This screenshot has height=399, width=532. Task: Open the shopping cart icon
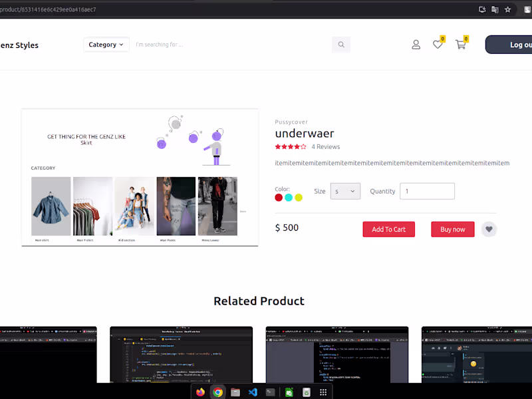tap(460, 45)
